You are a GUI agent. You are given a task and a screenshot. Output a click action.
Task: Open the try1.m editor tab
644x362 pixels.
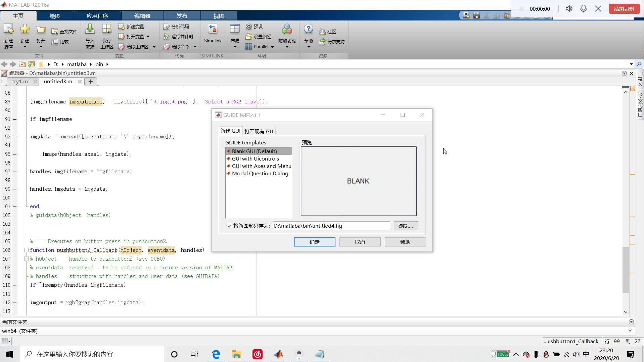20,81
